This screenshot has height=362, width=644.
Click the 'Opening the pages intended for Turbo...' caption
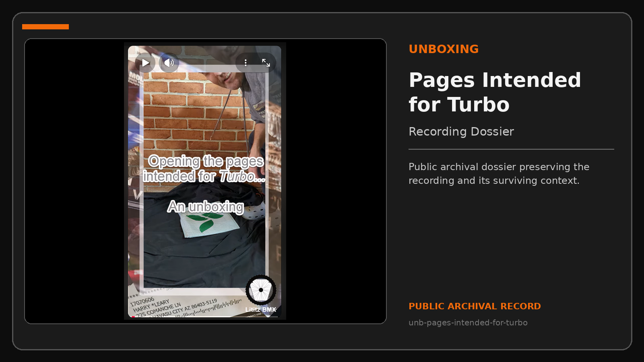(x=204, y=169)
